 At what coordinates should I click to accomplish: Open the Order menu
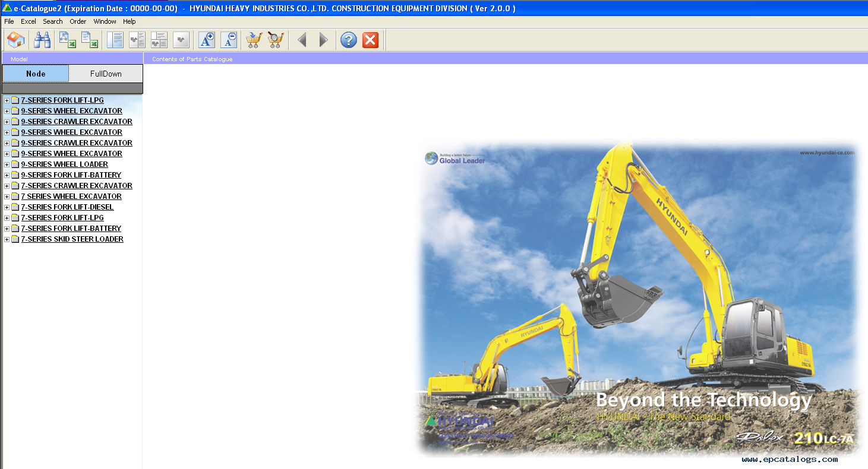tap(78, 21)
